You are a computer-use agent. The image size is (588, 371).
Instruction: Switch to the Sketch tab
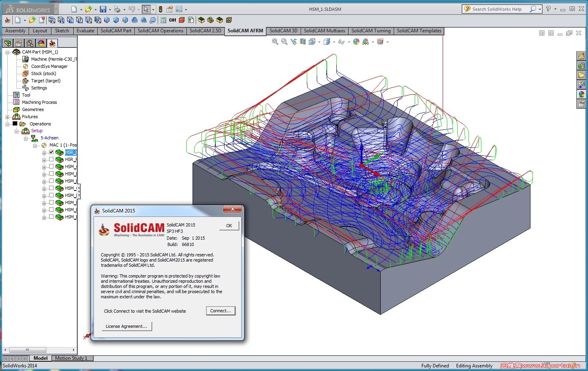click(62, 31)
